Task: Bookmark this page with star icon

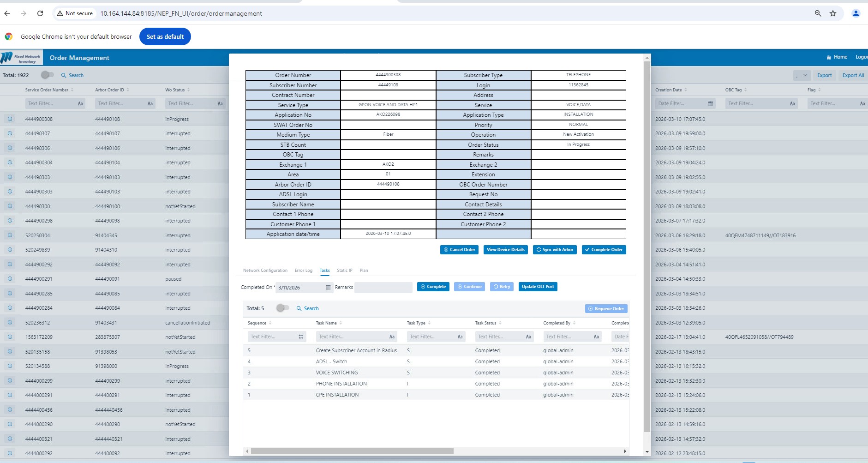Action: [x=833, y=13]
